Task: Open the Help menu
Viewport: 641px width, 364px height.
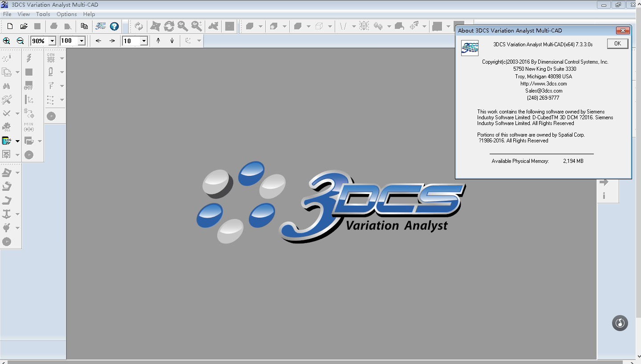Action: coord(89,14)
